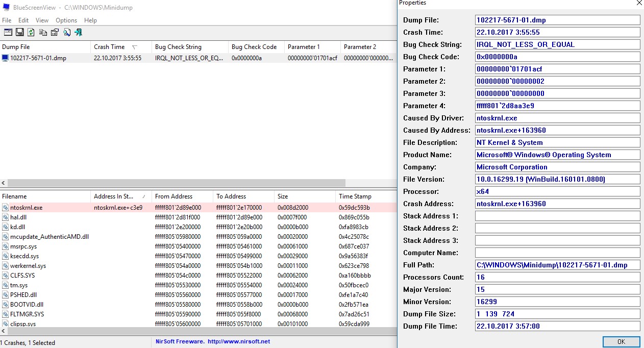The width and height of the screenshot is (644, 348).
Task: Click the 102217-5671-01.dmp dump file icon
Action: [x=5, y=58]
